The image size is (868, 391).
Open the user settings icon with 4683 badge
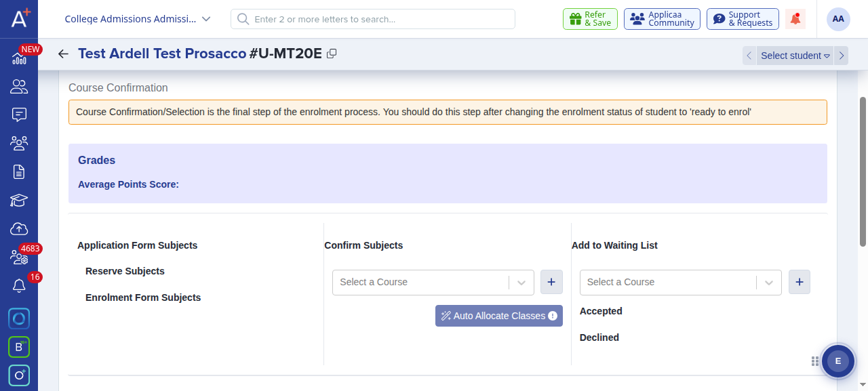point(19,258)
